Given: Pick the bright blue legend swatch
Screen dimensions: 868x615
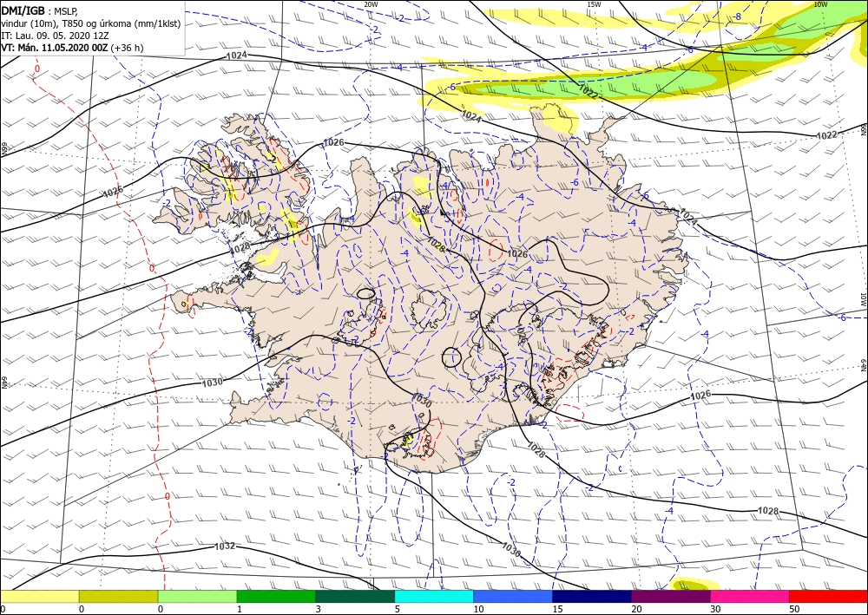Looking at the screenshot, I should point(513,596).
